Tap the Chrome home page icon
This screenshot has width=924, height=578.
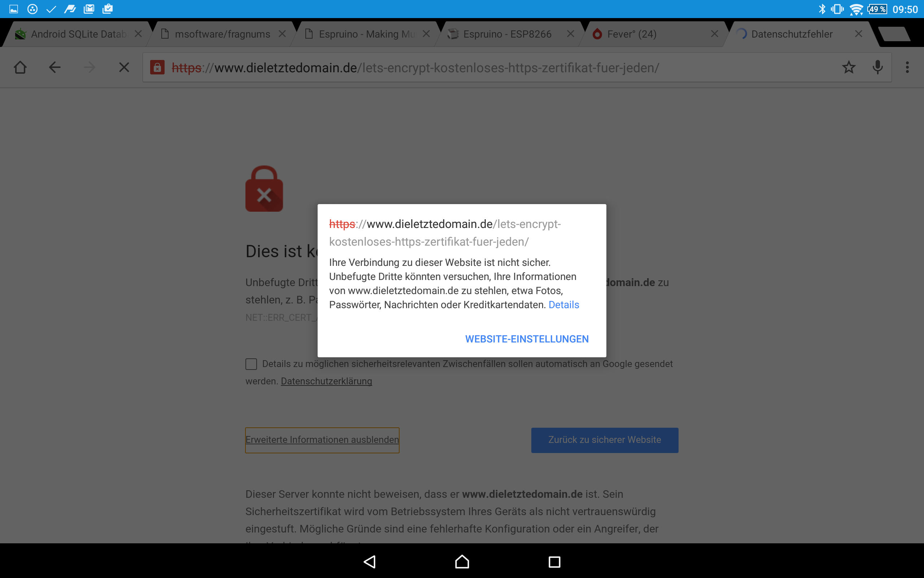point(20,68)
